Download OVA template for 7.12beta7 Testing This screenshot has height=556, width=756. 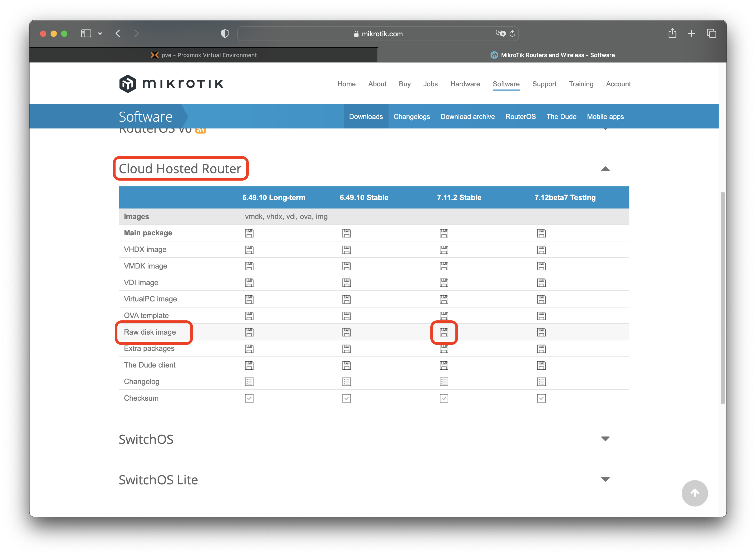pos(541,316)
